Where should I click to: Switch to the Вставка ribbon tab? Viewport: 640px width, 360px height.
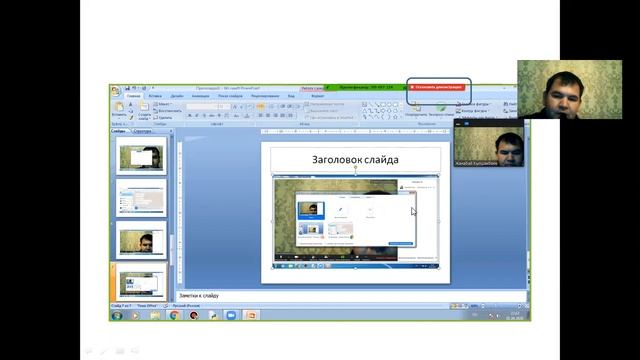155,96
